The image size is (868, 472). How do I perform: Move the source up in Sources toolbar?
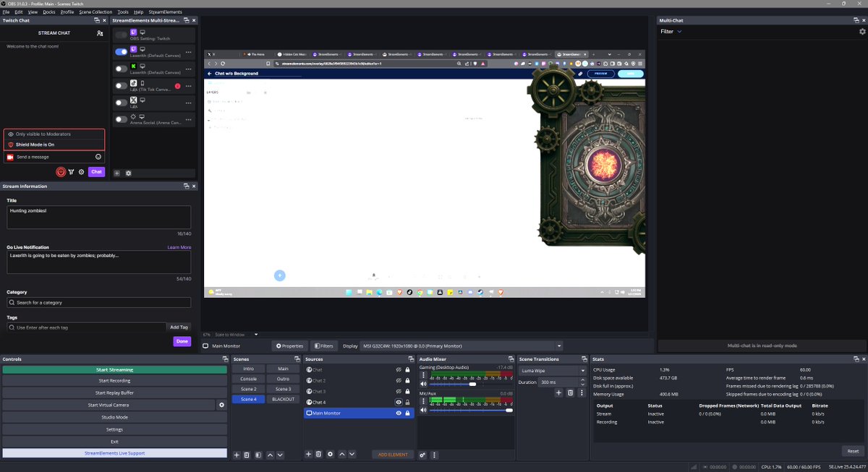click(x=342, y=454)
